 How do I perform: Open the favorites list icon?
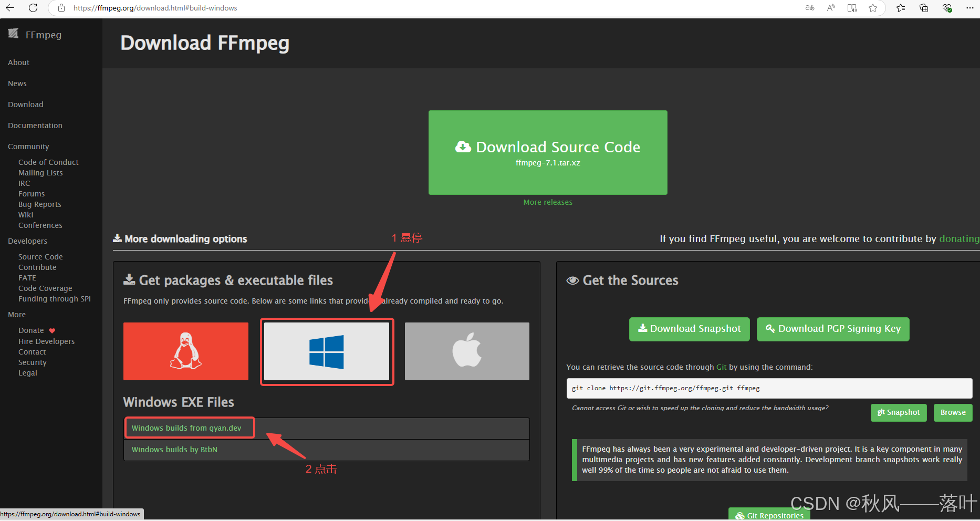point(901,8)
